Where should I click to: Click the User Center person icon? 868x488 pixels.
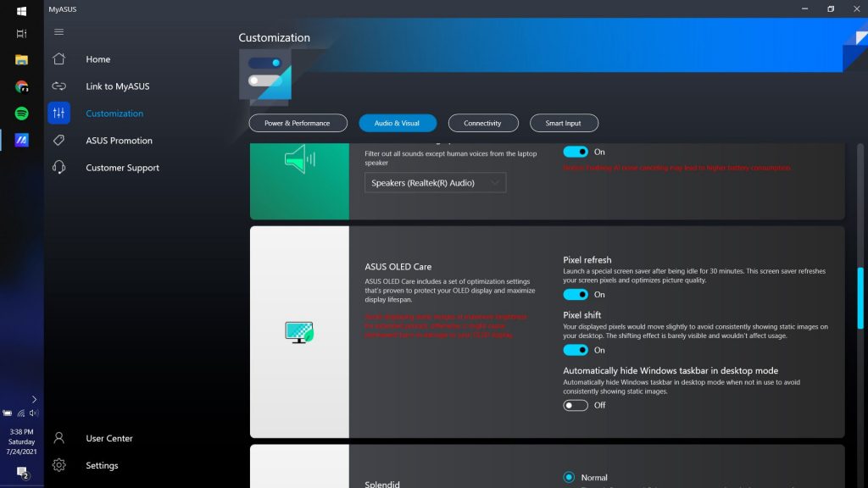point(58,438)
